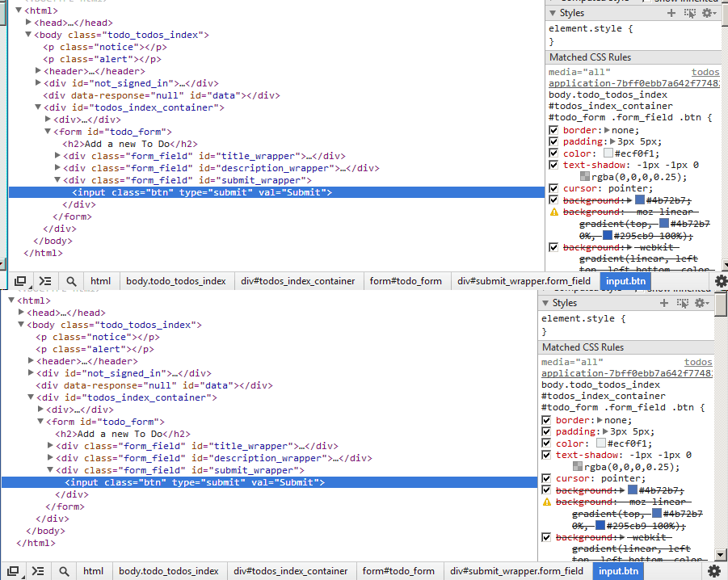
Task: Select body.todo_todos_index breadcrumb in upper bar
Action: point(176,281)
